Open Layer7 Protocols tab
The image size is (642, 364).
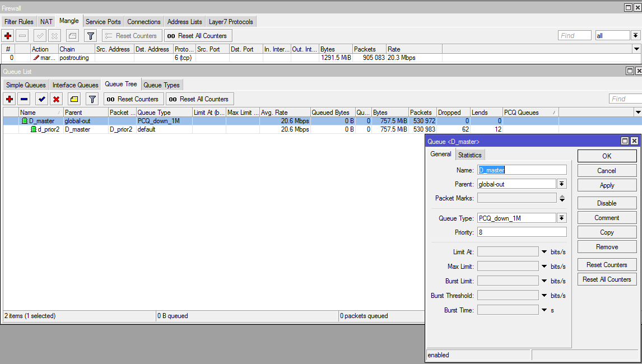231,22
